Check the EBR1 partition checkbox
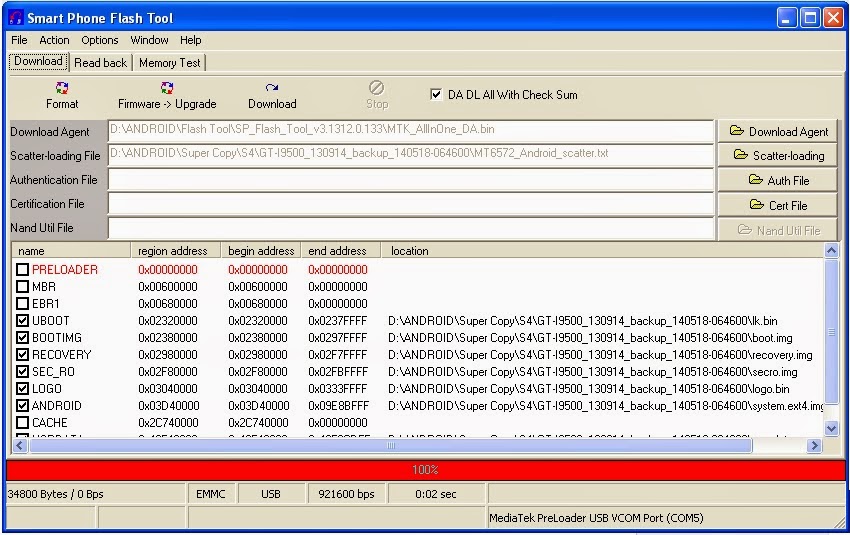850x535 pixels. (22, 304)
